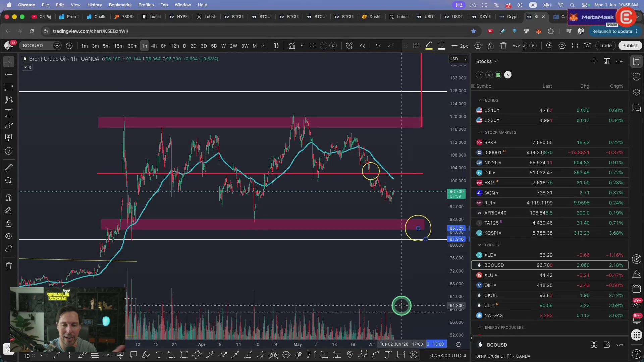Toggle the A filter chip in watchlist
The height and width of the screenshot is (362, 644).
pos(489,75)
